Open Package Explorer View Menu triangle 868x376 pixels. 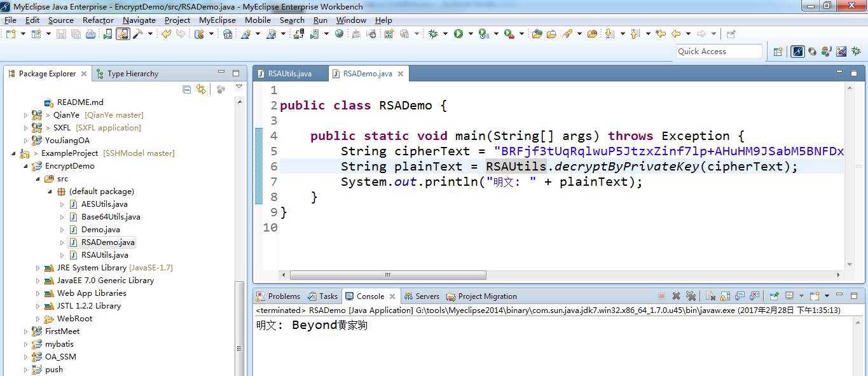tap(239, 87)
